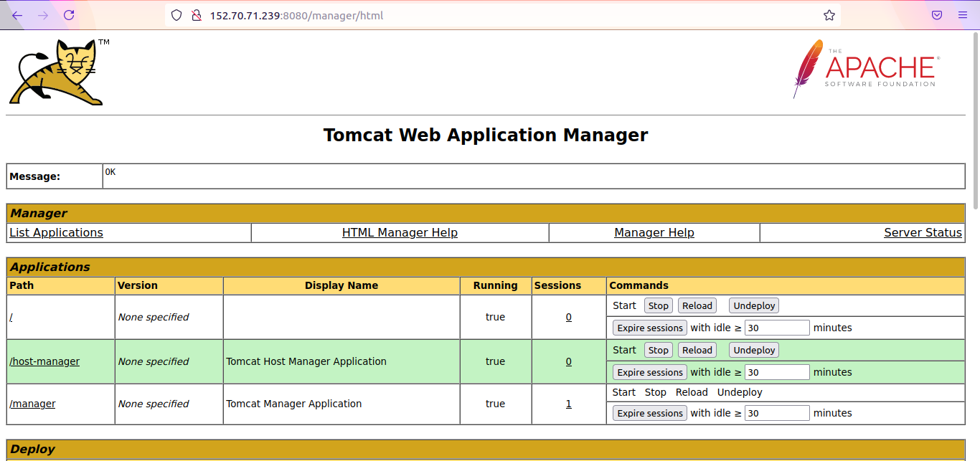The height and width of the screenshot is (461, 980).
Task: Click the Display Name column header
Action: coord(341,285)
